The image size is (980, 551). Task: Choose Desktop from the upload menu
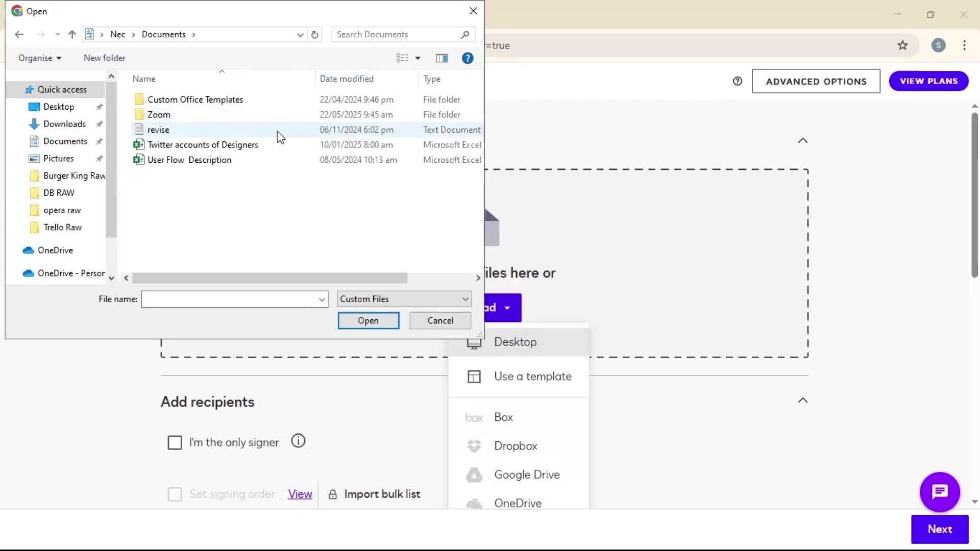519,342
